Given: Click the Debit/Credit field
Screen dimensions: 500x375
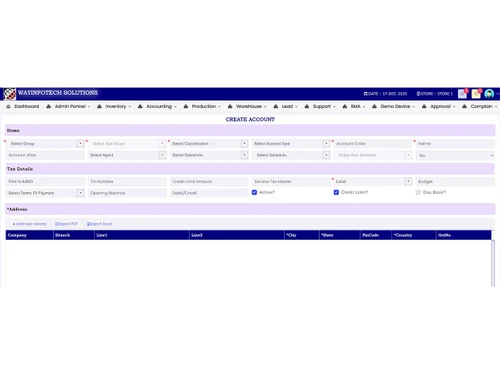Looking at the screenshot, I should tap(209, 193).
